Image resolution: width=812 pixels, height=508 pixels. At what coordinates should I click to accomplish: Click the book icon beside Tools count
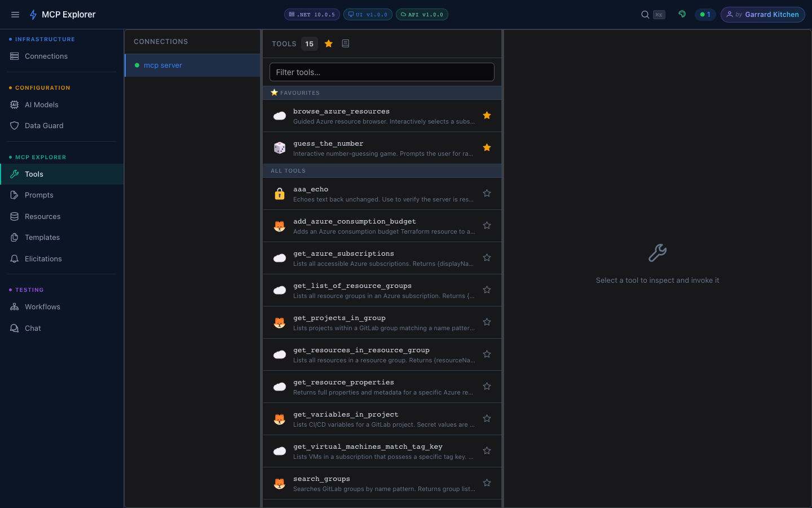point(346,43)
